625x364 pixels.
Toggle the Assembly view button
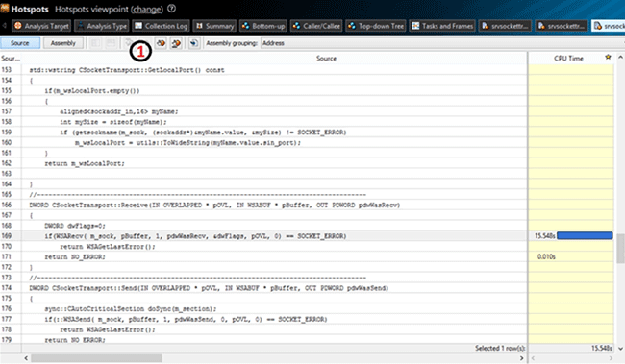62,43
